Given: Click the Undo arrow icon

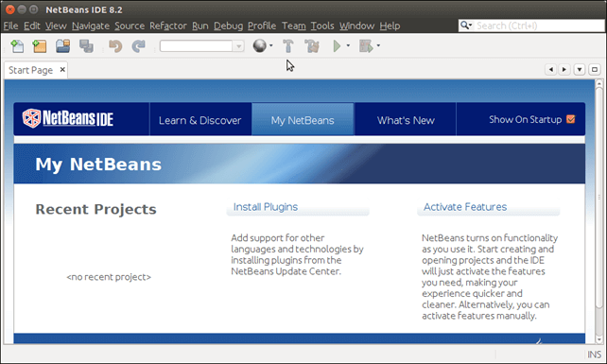Looking at the screenshot, I should pos(115,46).
